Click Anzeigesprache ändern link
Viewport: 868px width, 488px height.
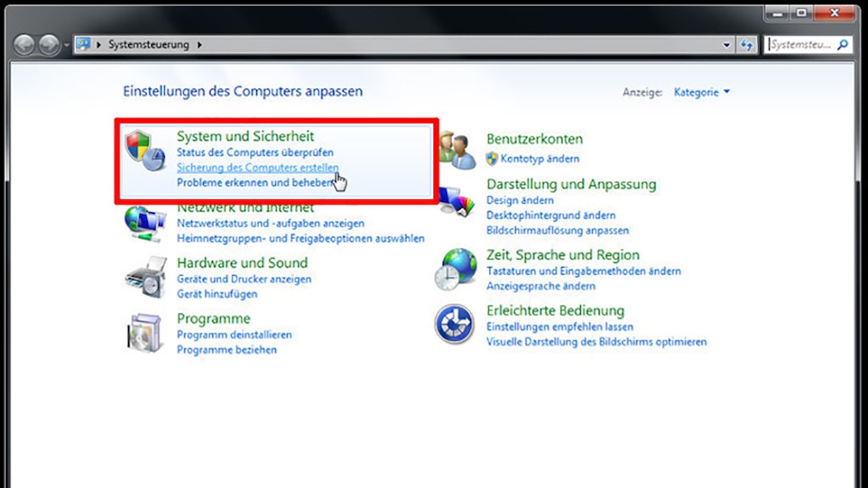tap(541, 286)
